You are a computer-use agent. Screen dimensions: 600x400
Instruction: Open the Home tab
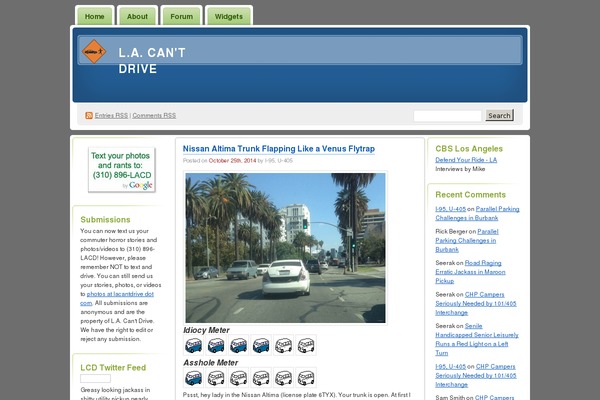pos(95,16)
